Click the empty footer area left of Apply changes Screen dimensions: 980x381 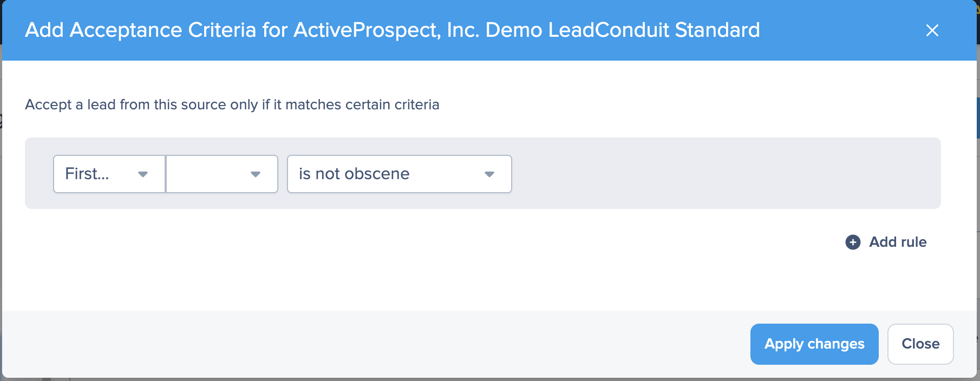(x=379, y=344)
